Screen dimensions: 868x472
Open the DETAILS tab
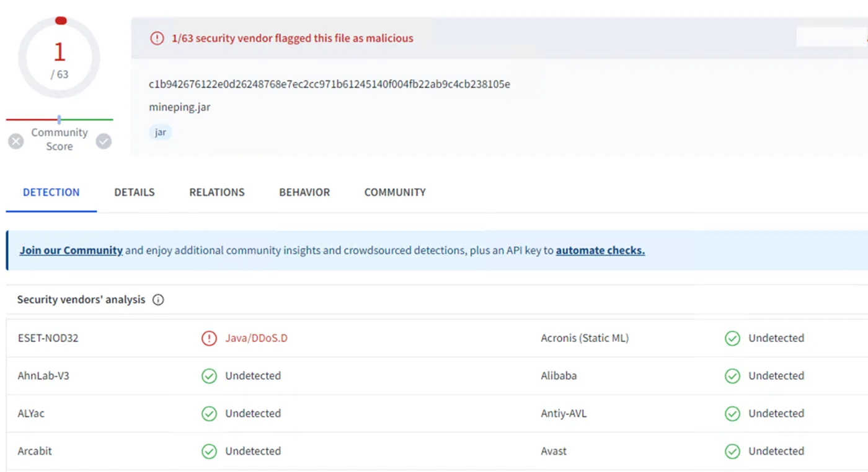pos(135,193)
